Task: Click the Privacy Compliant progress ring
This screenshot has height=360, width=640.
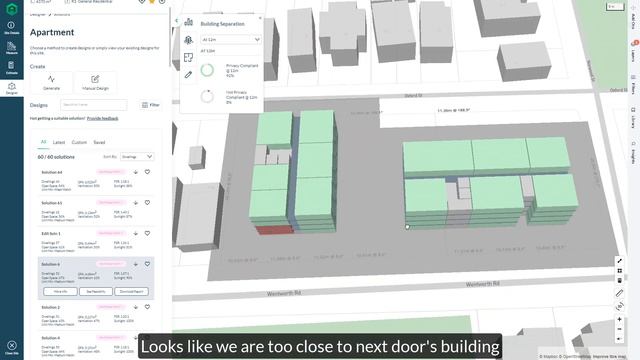Action: pos(207,70)
